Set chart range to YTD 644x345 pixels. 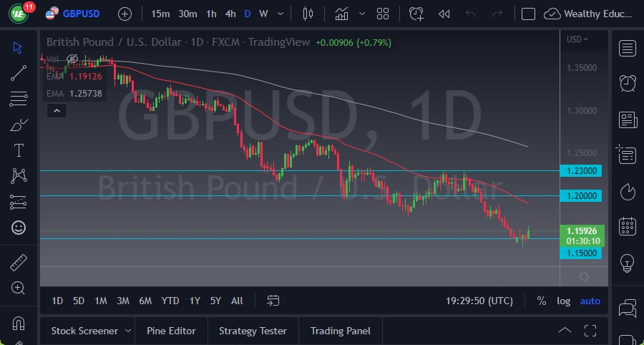click(170, 301)
